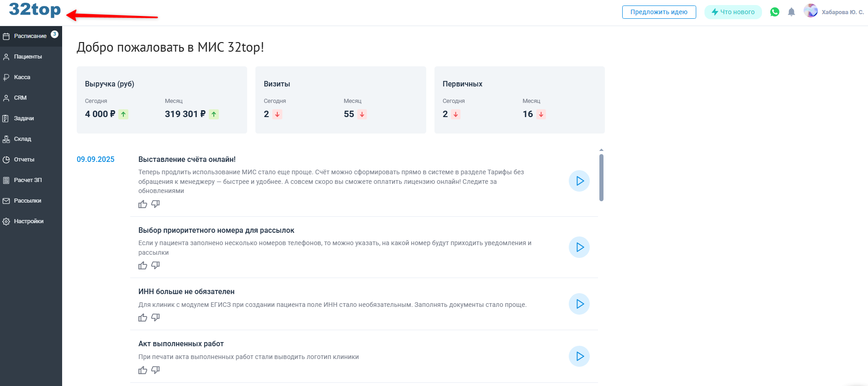Click the news list scrollbar thumb
Screen dimensions: 868x386
click(601, 177)
